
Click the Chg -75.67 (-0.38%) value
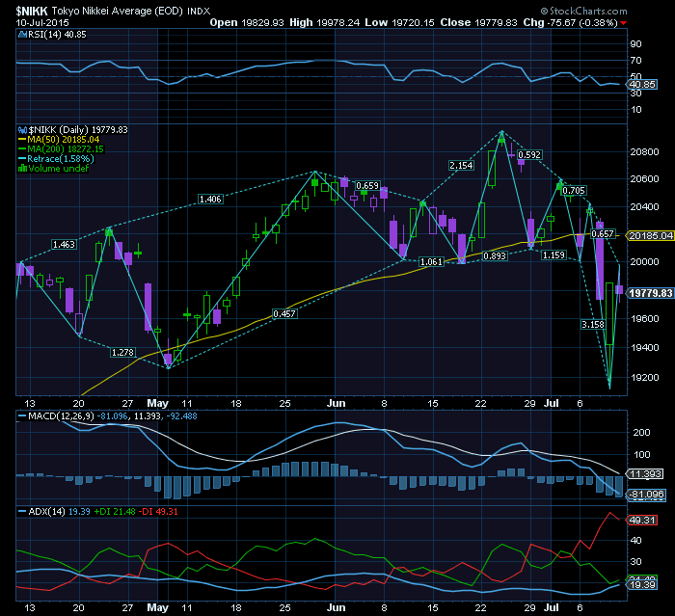tap(571, 23)
